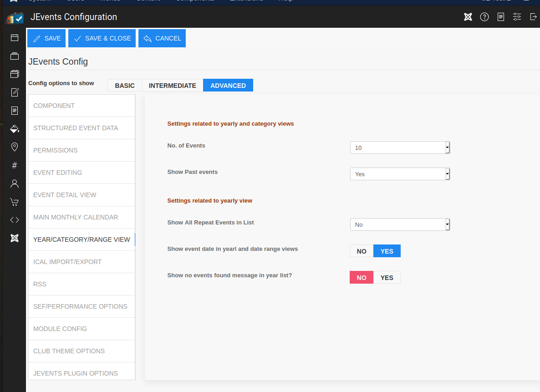Set show event date option to YES
The width and height of the screenshot is (540, 392).
(x=387, y=251)
